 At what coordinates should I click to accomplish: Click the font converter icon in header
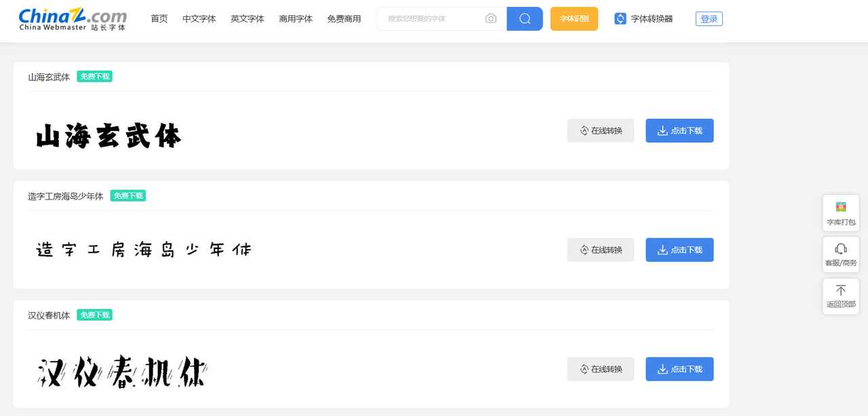[620, 19]
